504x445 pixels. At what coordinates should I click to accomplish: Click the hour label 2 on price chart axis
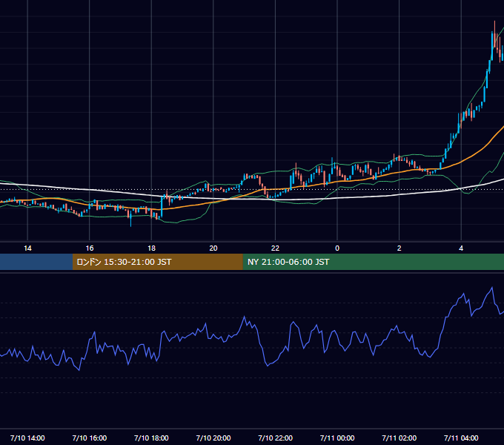point(399,248)
